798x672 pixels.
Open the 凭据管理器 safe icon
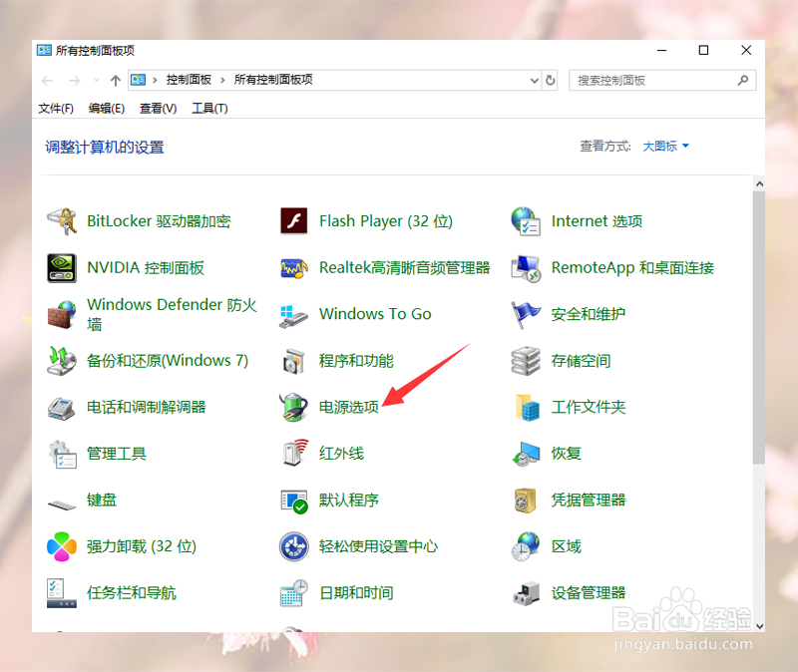526,501
